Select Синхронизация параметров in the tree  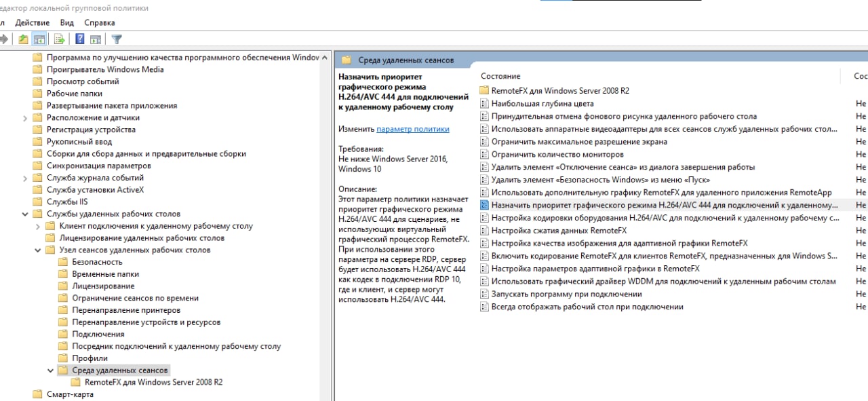98,166
